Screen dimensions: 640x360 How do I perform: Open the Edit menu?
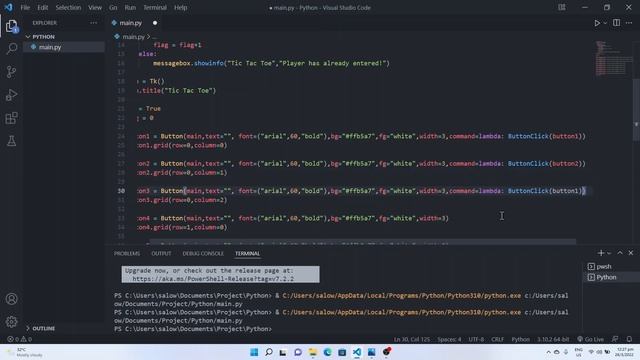[42, 7]
